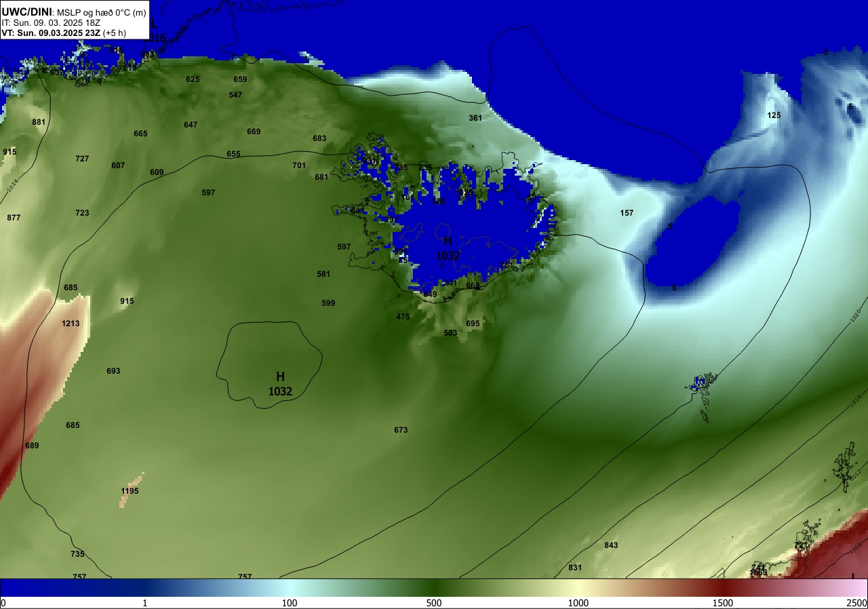The height and width of the screenshot is (609, 868).
Task: Click the 475 height value
Action: click(403, 317)
